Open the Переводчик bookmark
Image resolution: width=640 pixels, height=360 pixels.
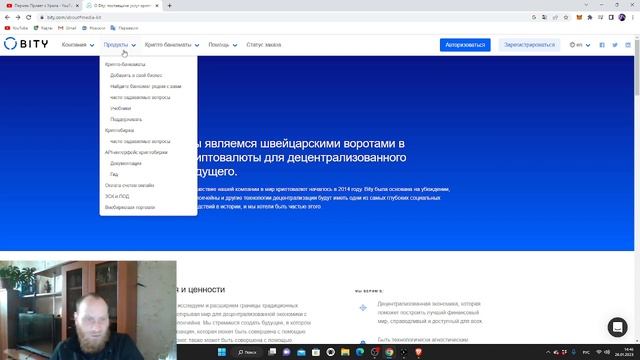tap(124, 28)
